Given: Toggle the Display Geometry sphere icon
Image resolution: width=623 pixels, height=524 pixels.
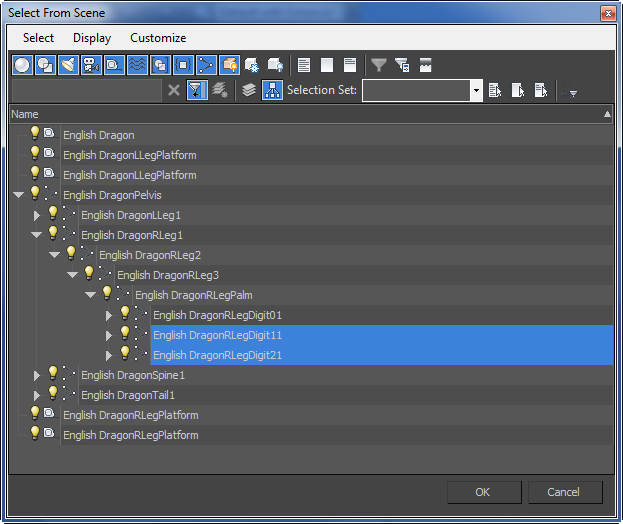Looking at the screenshot, I should [x=22, y=65].
